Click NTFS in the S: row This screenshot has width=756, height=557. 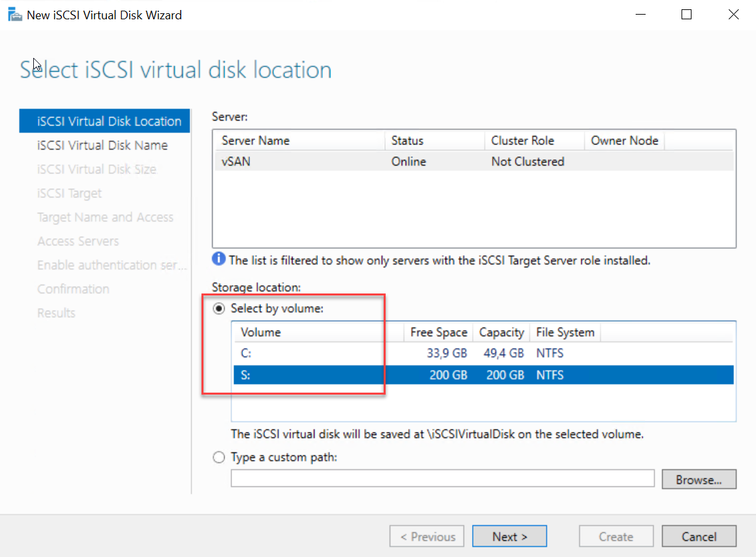550,375
